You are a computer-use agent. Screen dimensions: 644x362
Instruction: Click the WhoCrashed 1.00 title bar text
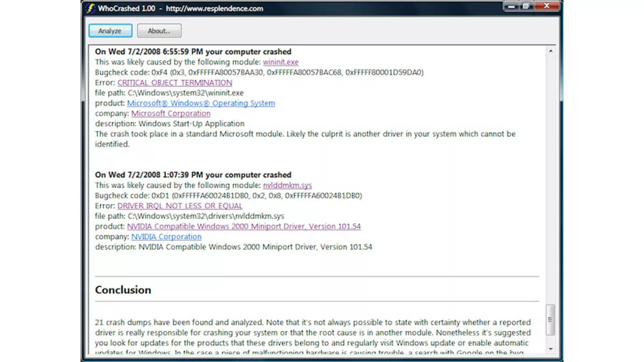pyautogui.click(x=127, y=9)
